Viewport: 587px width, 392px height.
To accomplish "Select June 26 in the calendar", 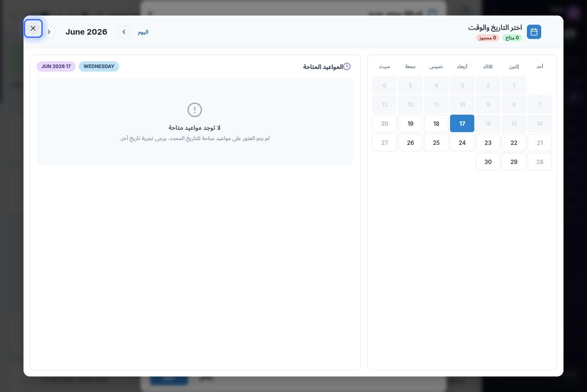I will pos(410,142).
